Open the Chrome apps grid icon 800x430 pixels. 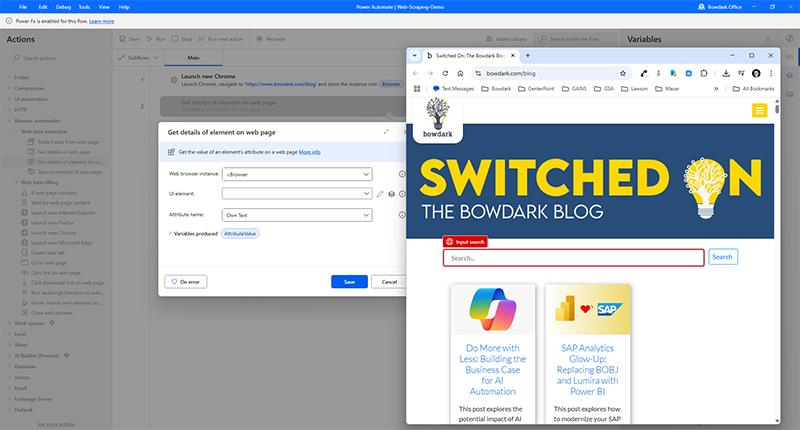point(417,88)
